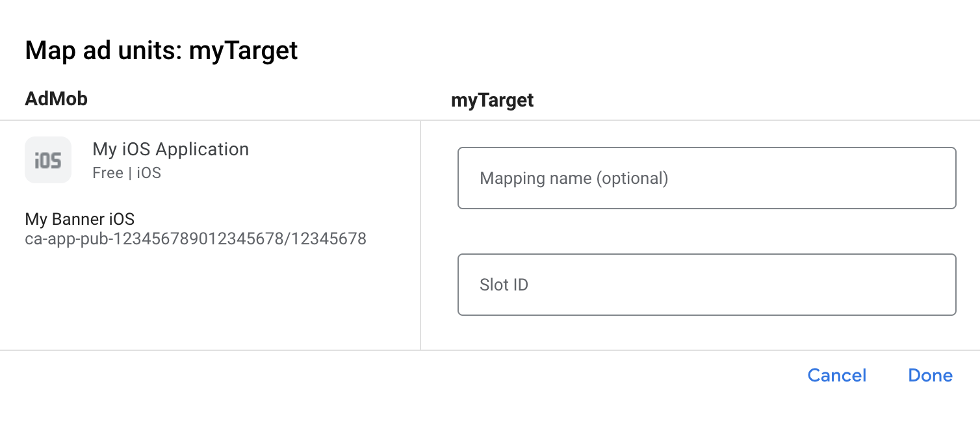
Task: Click the Free | iOS subtitle
Action: click(127, 173)
